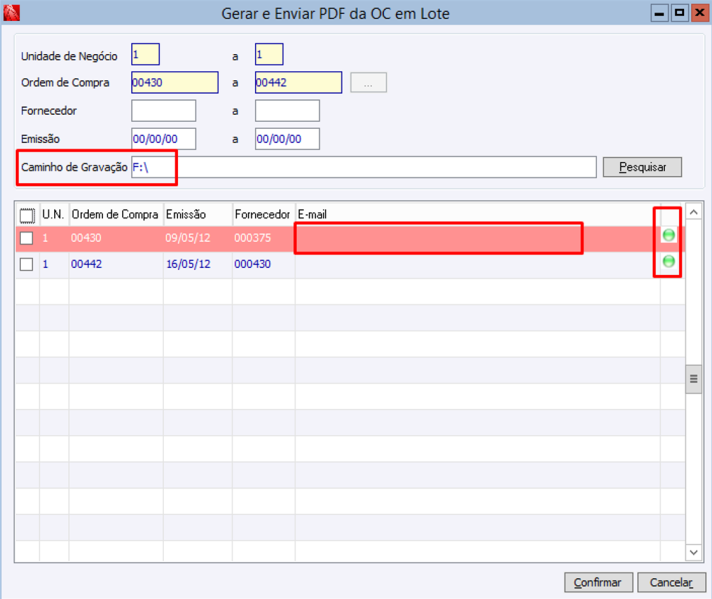
Task: Sort by the U.N. column header
Action: tap(53, 214)
